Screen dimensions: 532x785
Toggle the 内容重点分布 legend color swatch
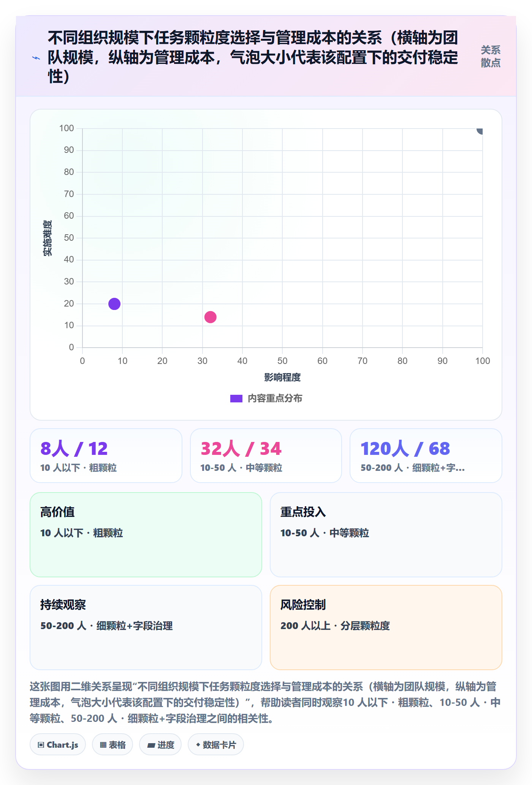(236, 398)
